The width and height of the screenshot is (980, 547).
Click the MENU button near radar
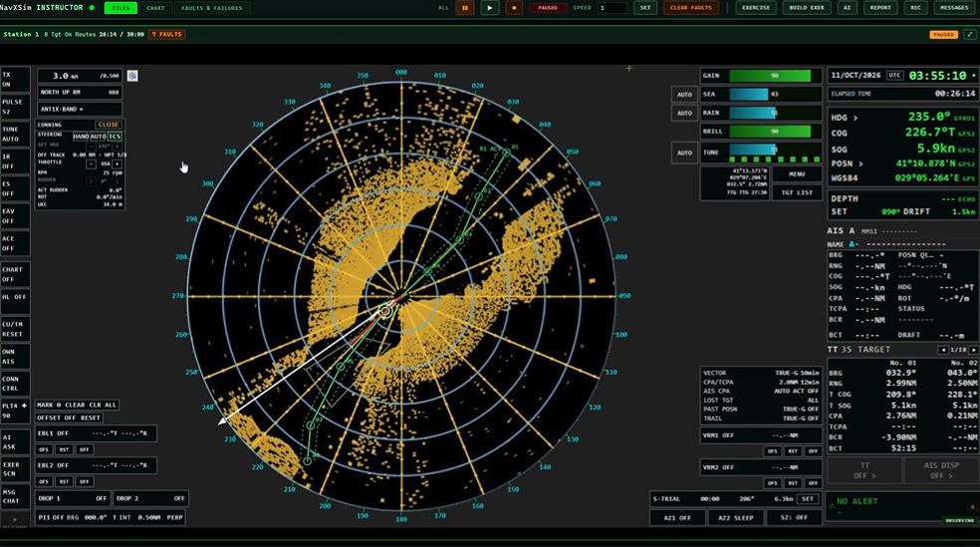click(x=797, y=174)
